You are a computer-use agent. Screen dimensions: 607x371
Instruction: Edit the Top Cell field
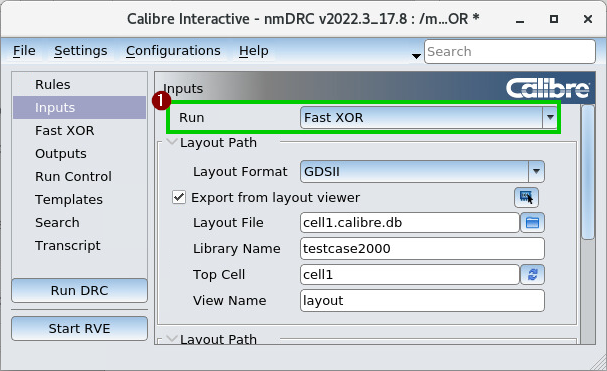click(410, 275)
